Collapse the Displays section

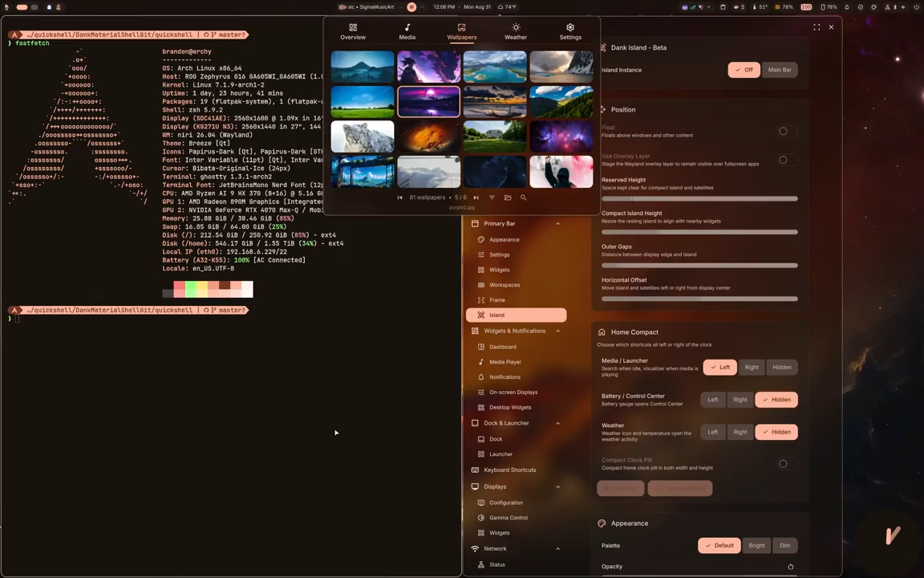click(x=557, y=486)
